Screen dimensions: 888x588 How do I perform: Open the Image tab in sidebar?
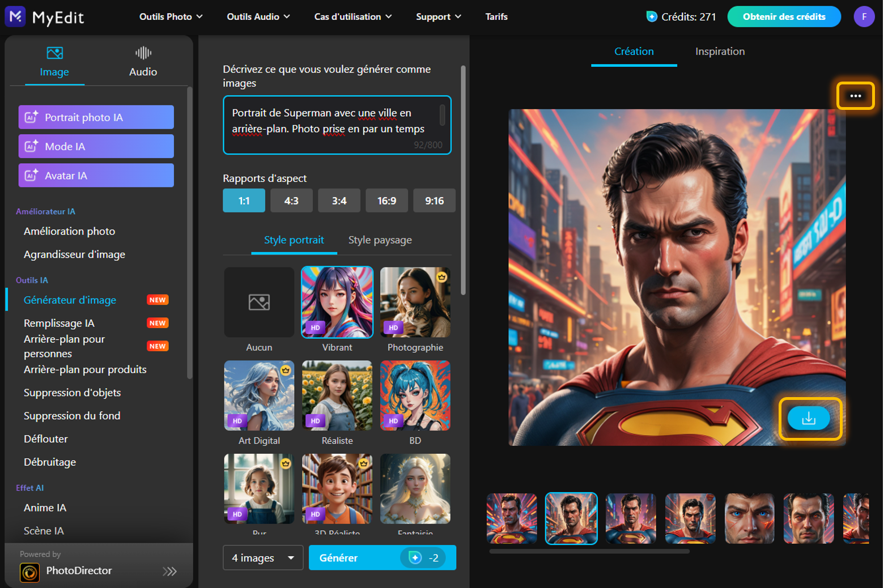pos(54,62)
